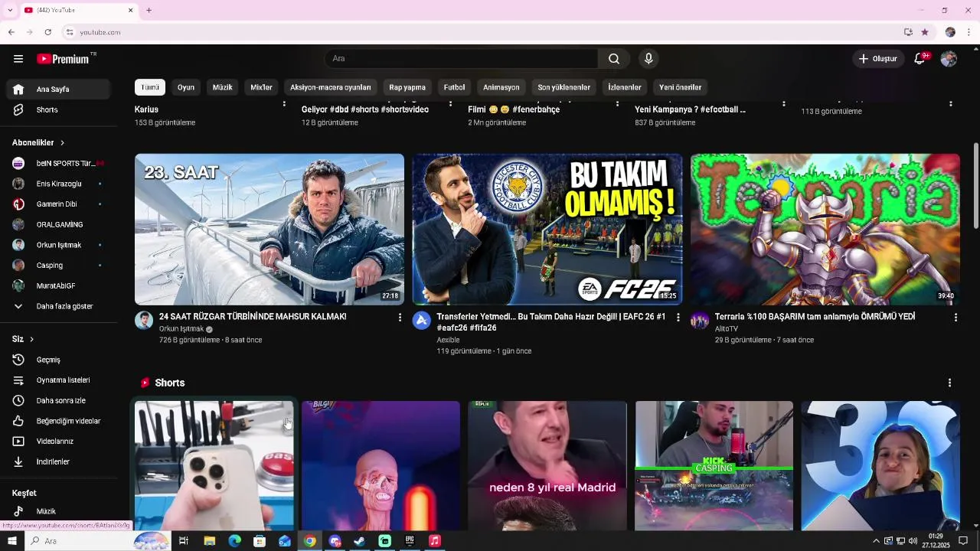Image resolution: width=980 pixels, height=551 pixels.
Task: Click the search magnifier button
Action: click(x=614, y=59)
